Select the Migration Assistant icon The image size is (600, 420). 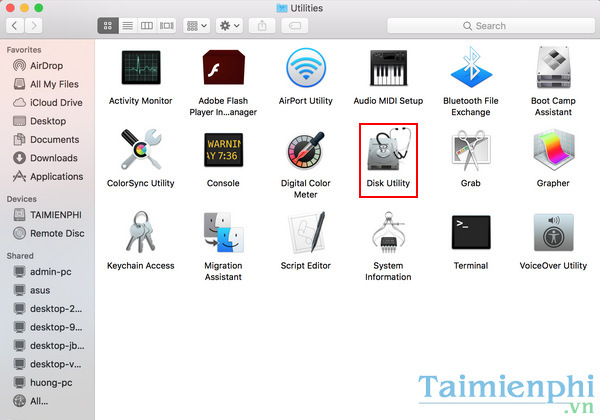pyautogui.click(x=223, y=232)
